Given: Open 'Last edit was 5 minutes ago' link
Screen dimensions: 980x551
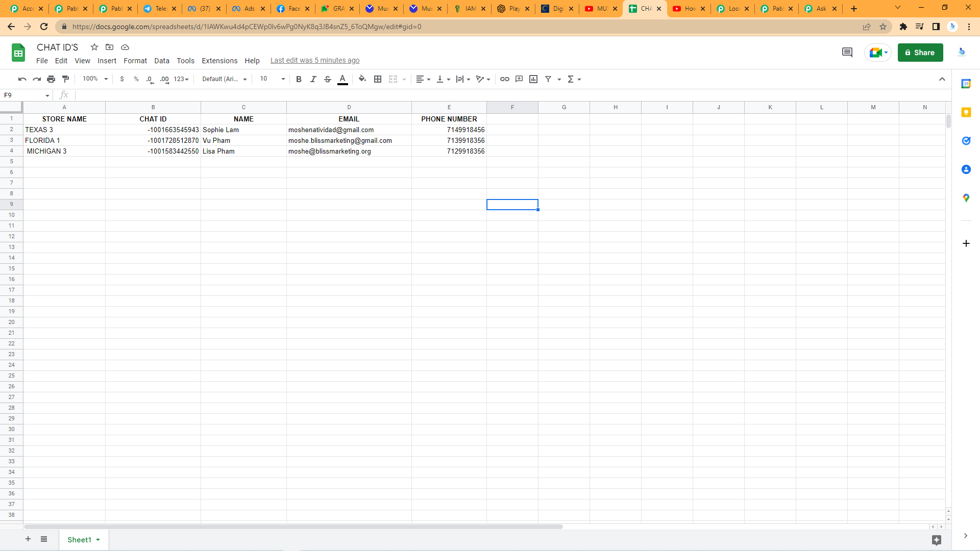Looking at the screenshot, I should [x=315, y=61].
